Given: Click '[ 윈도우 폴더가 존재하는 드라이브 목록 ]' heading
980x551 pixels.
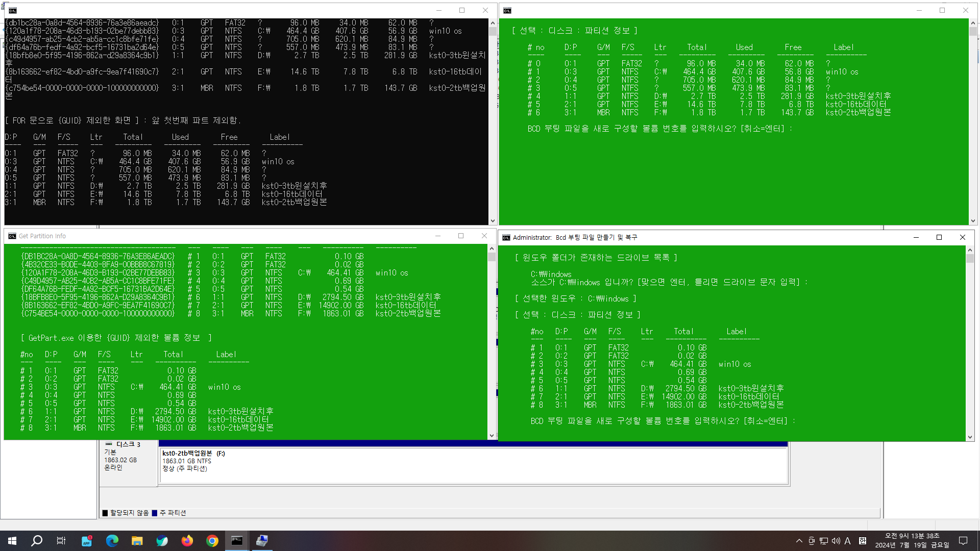Looking at the screenshot, I should pos(596,258).
